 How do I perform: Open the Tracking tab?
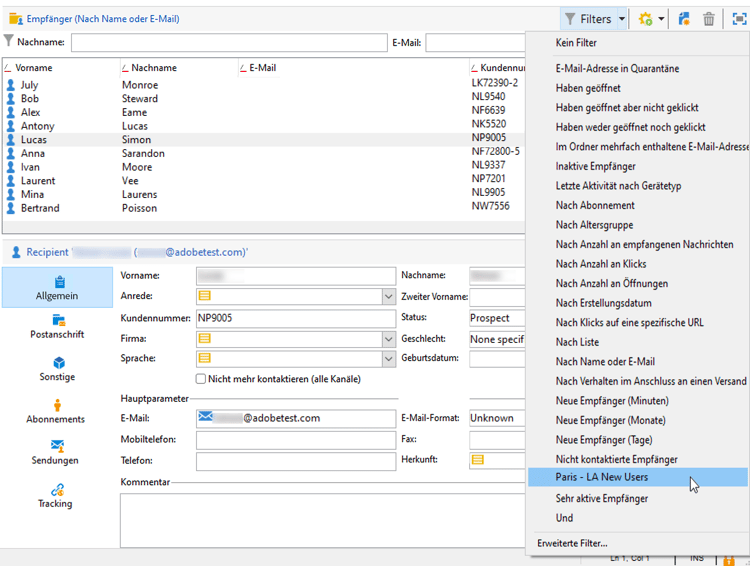(x=55, y=496)
